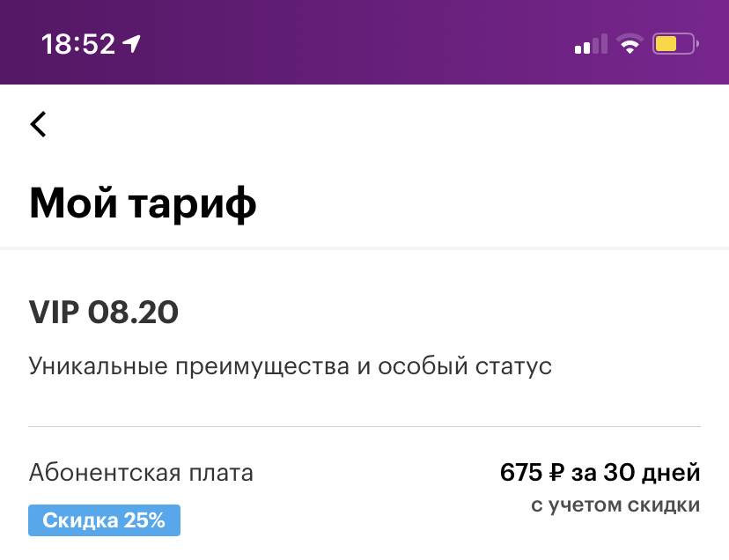Tap the battery indicator icon
The image size is (729, 560).
click(x=675, y=44)
